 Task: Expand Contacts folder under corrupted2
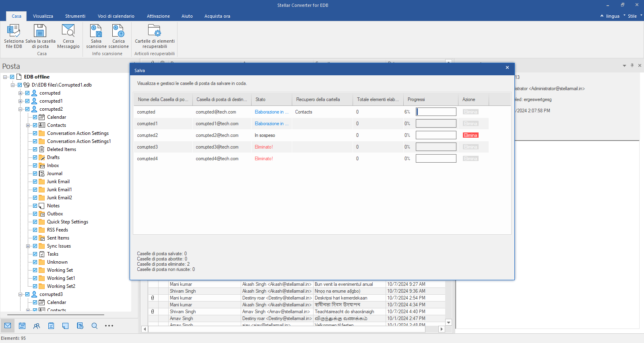[28, 125]
